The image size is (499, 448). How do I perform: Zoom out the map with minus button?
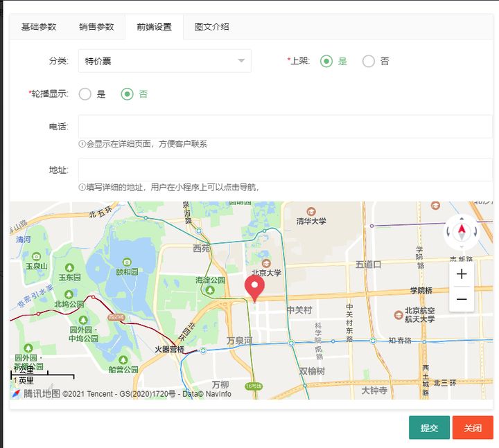[x=462, y=299]
